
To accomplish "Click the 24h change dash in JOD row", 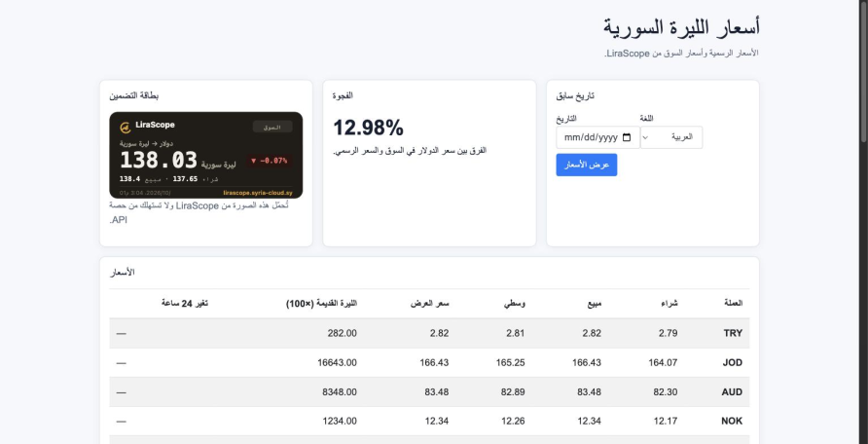I will (x=122, y=362).
